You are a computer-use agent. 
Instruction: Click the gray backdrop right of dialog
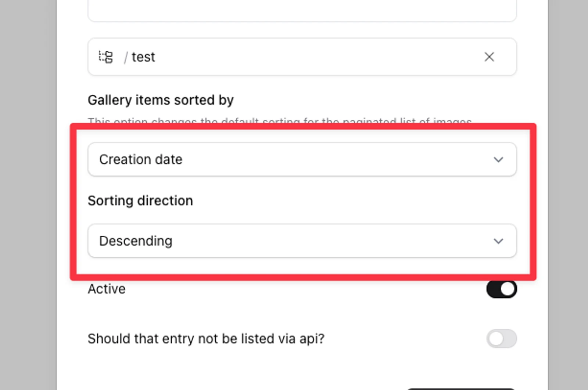click(x=568, y=195)
